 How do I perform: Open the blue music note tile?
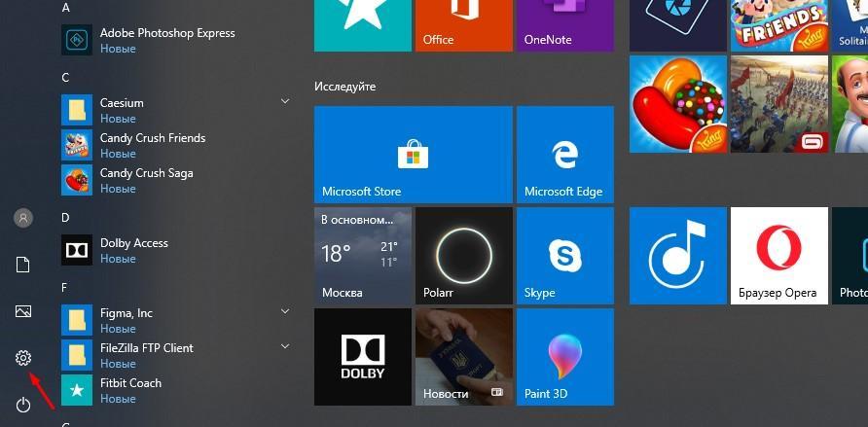[x=678, y=256]
